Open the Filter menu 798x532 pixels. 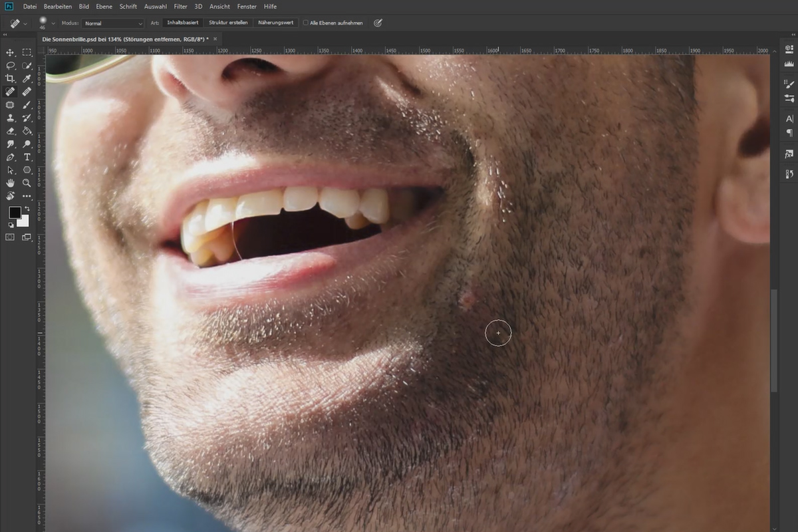(180, 7)
